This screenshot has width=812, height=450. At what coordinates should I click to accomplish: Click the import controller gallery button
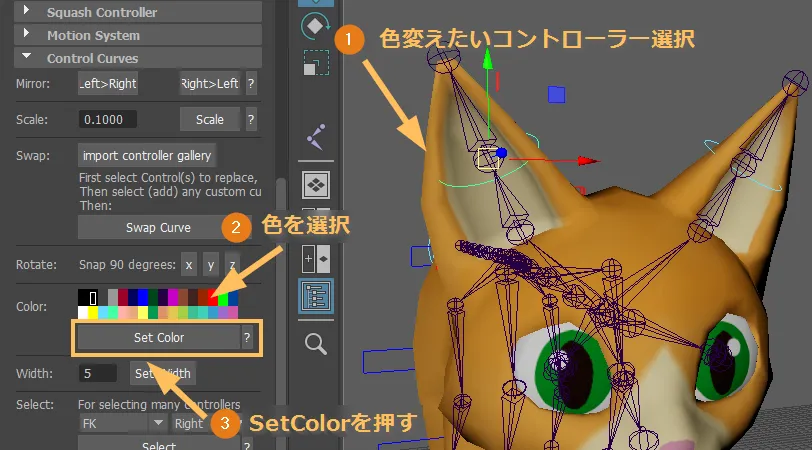pos(147,155)
